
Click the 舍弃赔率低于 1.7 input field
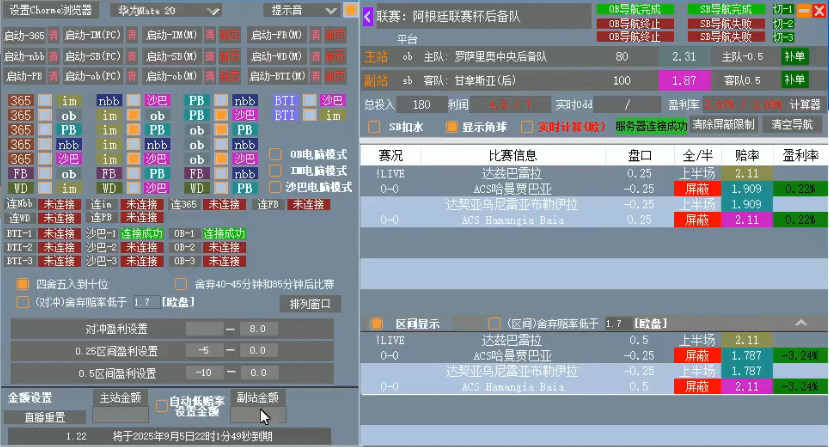click(143, 301)
